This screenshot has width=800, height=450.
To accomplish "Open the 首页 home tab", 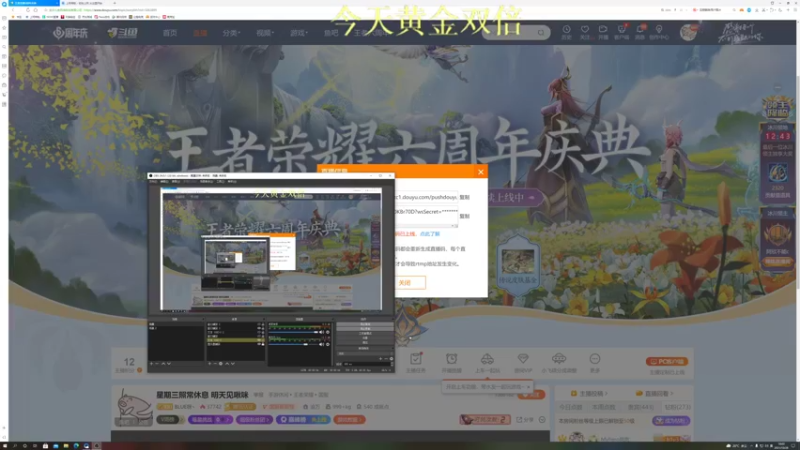I will coord(170,33).
